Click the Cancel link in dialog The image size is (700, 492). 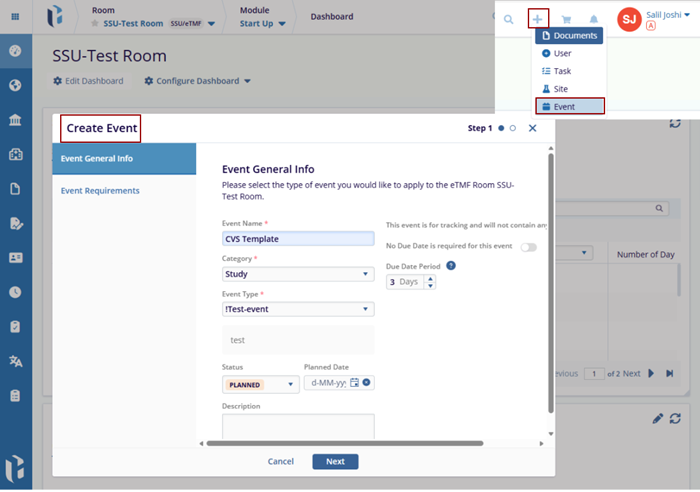tap(281, 461)
